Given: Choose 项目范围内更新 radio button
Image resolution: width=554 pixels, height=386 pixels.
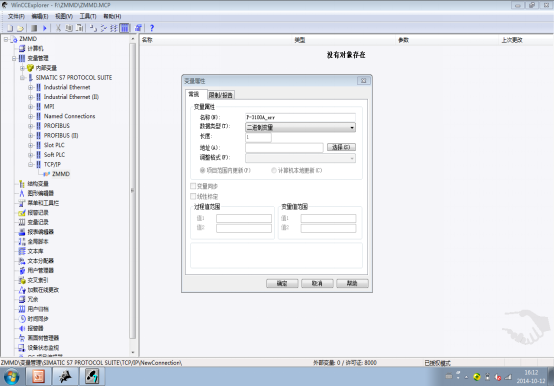Looking at the screenshot, I should pyautogui.click(x=202, y=170).
